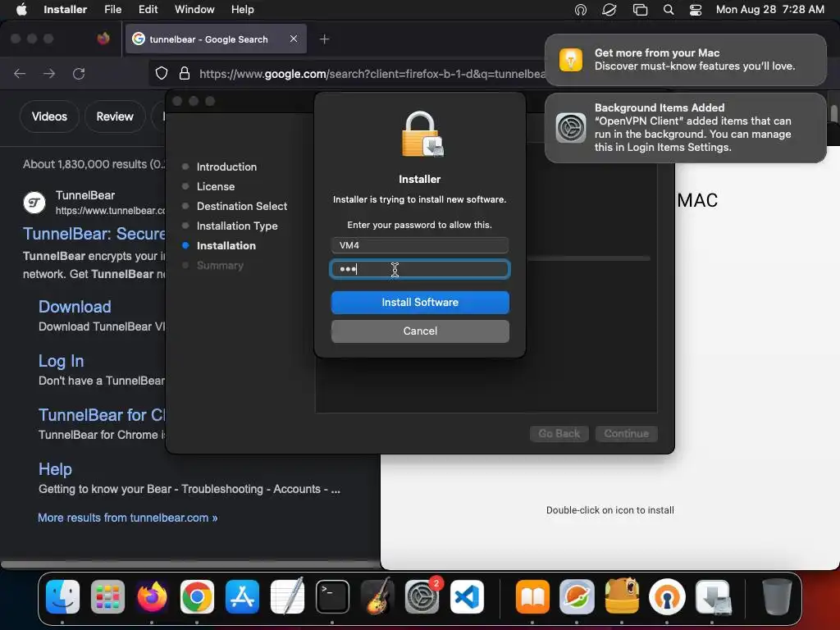Image resolution: width=840 pixels, height=630 pixels.
Task: Open the Trash in the Dock
Action: tap(777, 596)
